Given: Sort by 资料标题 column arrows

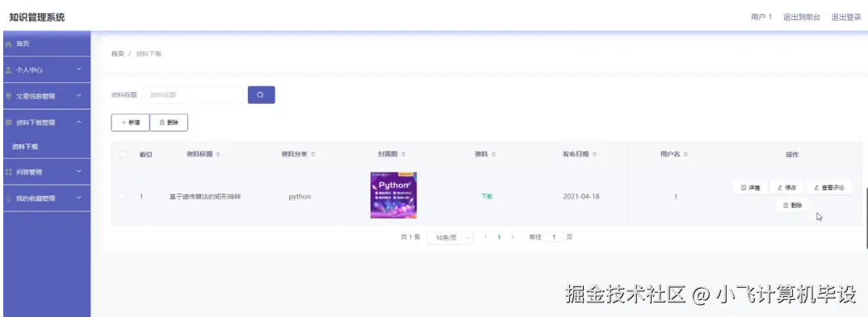Looking at the screenshot, I should tap(218, 154).
